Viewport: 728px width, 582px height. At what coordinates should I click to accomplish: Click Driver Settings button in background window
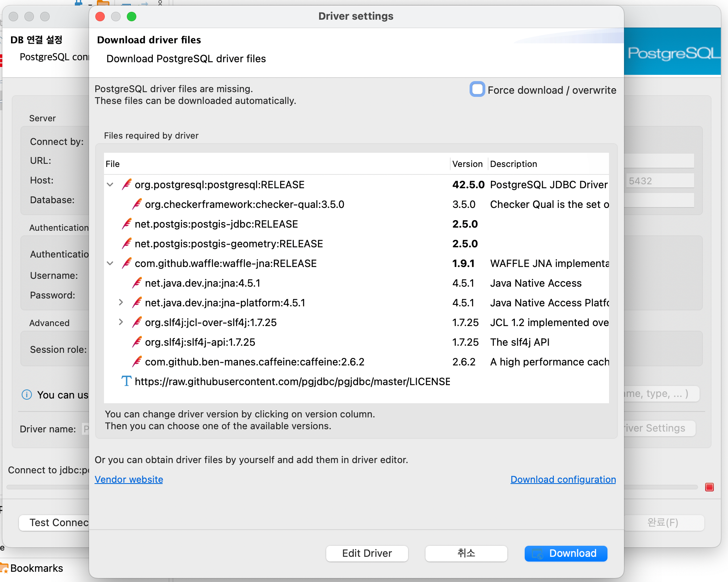coord(659,428)
